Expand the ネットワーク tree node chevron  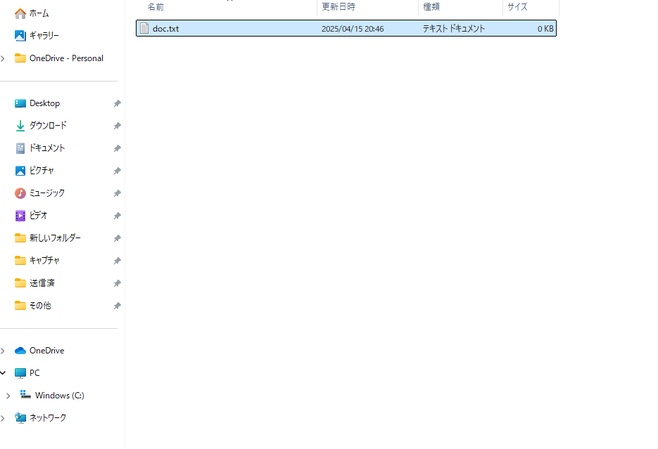point(3,418)
